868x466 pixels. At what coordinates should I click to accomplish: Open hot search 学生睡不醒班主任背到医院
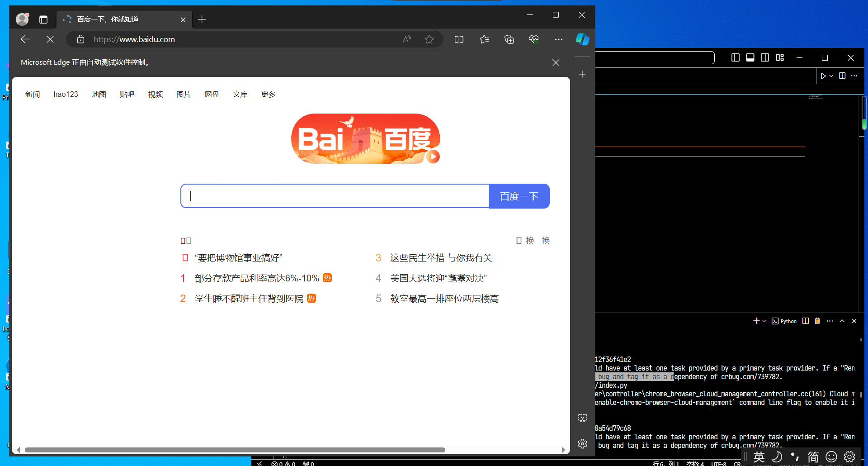[249, 299]
